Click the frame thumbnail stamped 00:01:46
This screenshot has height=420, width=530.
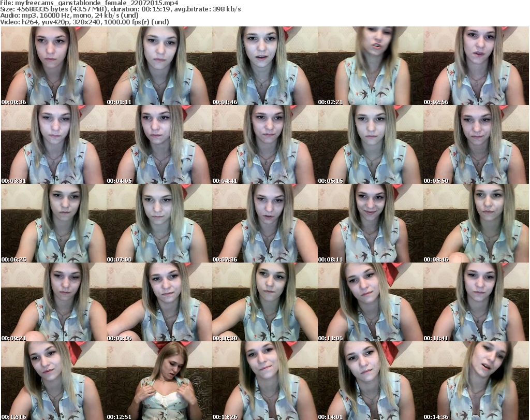(x=264, y=66)
